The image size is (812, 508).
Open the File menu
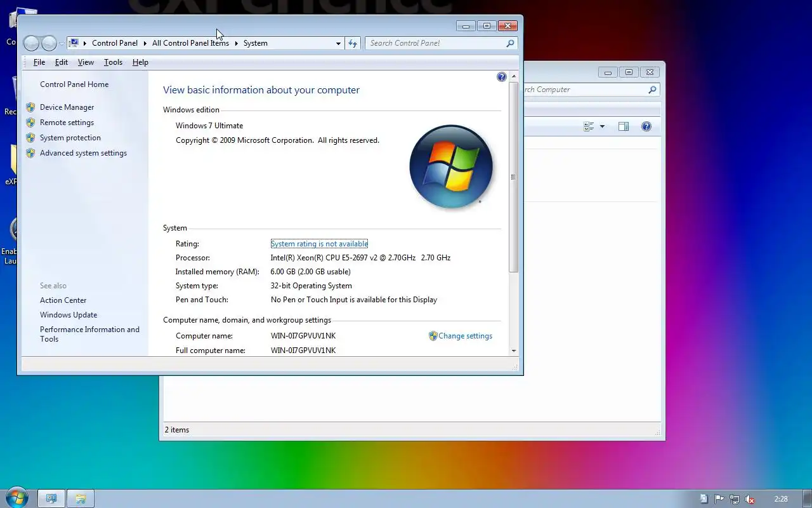coord(39,62)
